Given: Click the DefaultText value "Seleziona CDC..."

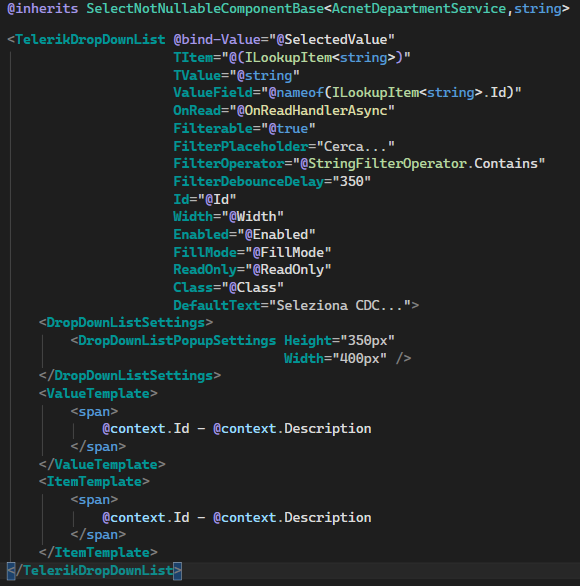Looking at the screenshot, I should click(343, 306).
